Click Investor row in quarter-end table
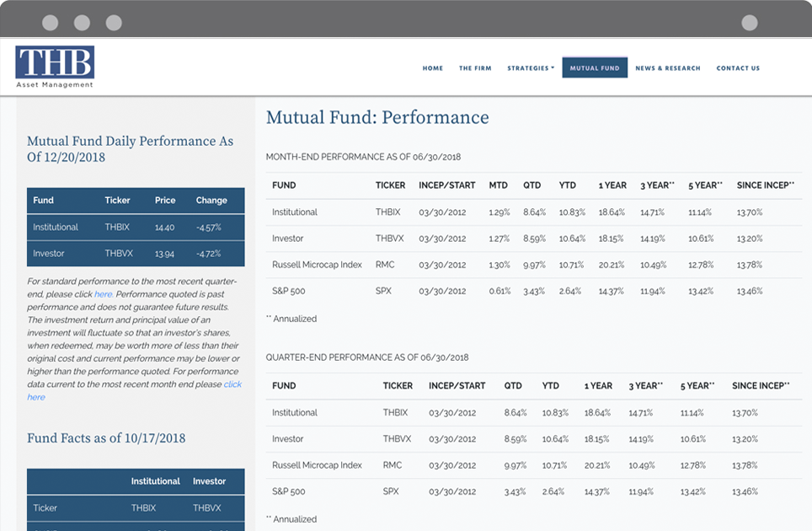This screenshot has height=531, width=812. [534, 439]
